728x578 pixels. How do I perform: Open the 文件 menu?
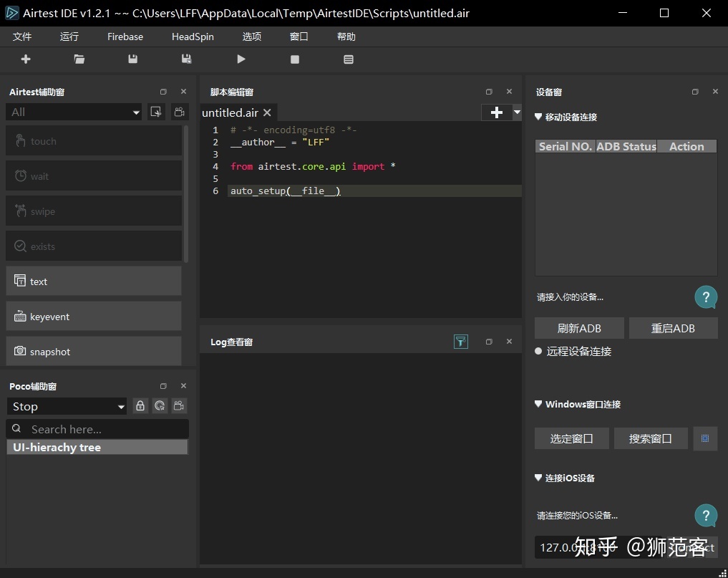pyautogui.click(x=22, y=37)
